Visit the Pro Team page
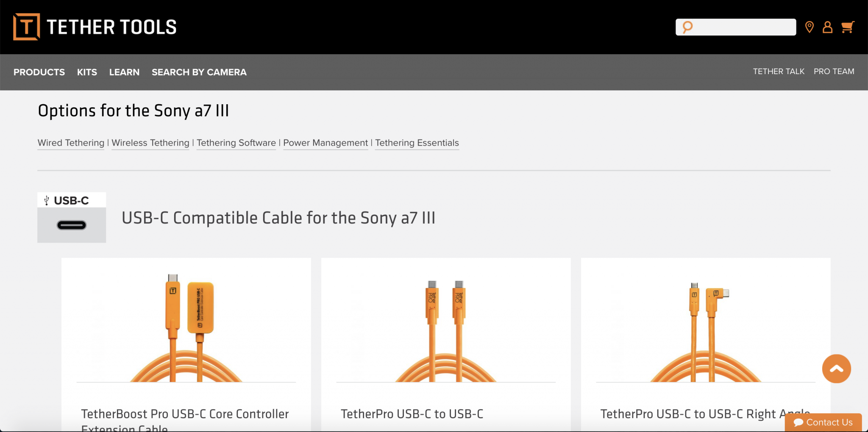This screenshot has height=432, width=868. 834,72
